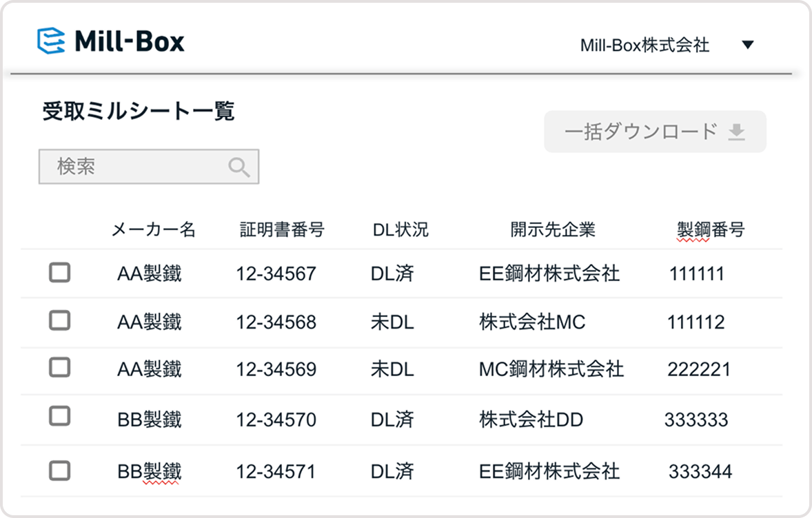Click steel number 222221
This screenshot has width=812, height=518.
tap(699, 369)
